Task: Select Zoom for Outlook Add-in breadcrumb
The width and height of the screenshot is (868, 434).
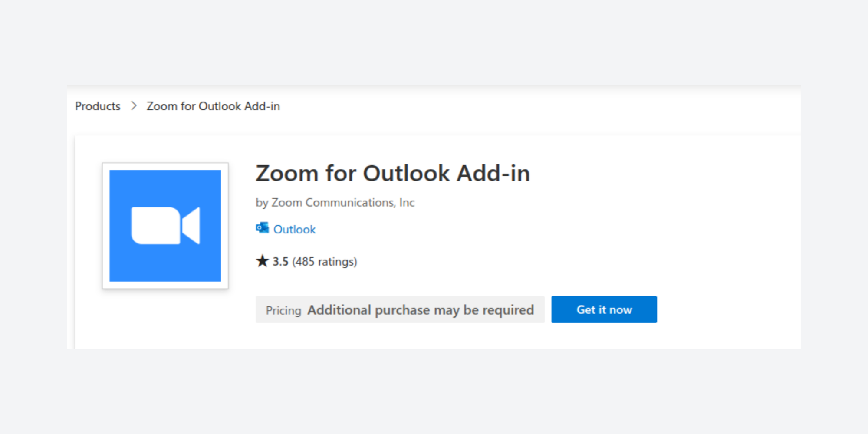Action: click(213, 106)
